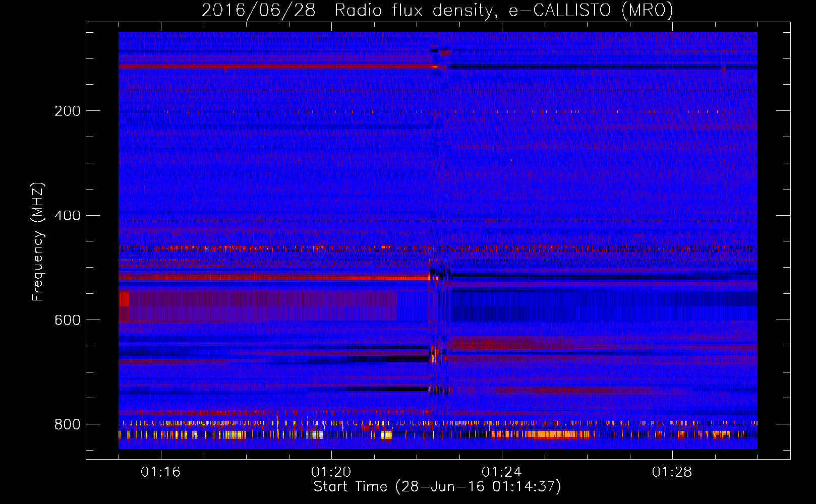Click the 400 frequency tick label

click(x=68, y=216)
